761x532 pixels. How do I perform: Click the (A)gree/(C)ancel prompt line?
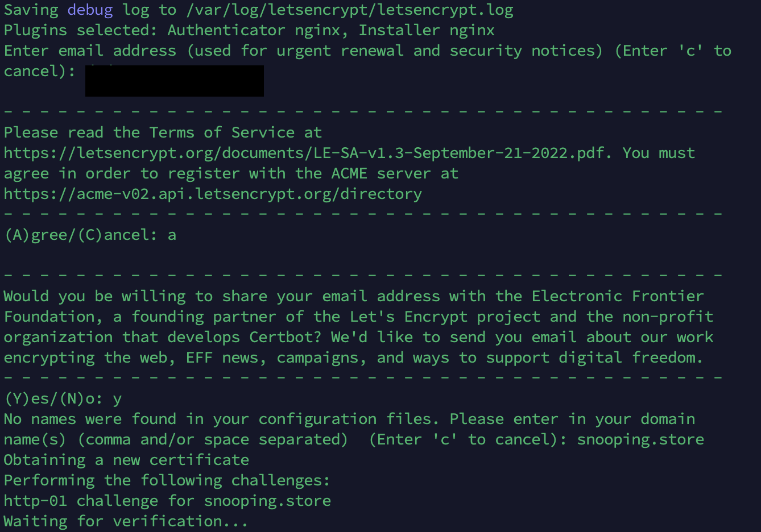[90, 235]
